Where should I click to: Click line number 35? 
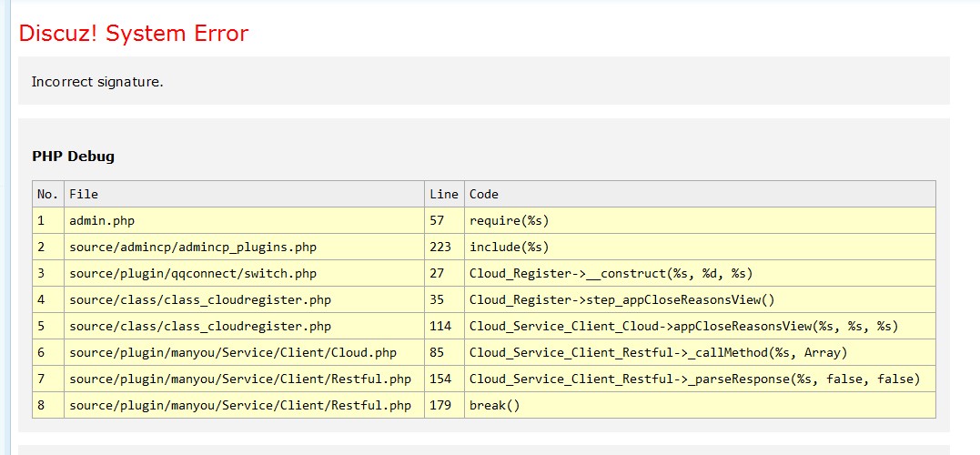pyautogui.click(x=444, y=300)
